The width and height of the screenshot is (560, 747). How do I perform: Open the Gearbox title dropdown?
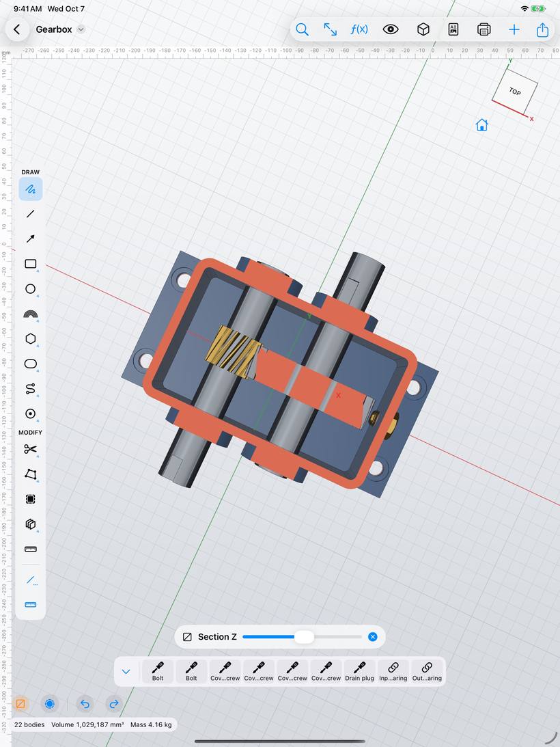[81, 29]
